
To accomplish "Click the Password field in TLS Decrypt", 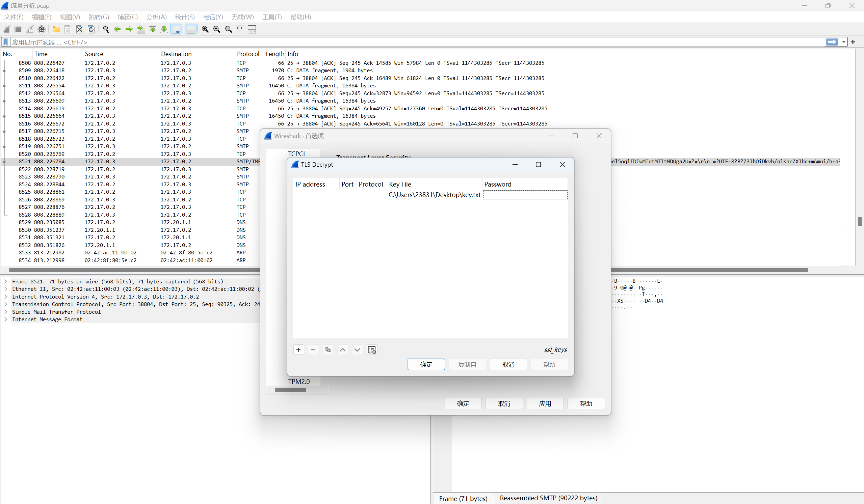I will (x=525, y=195).
